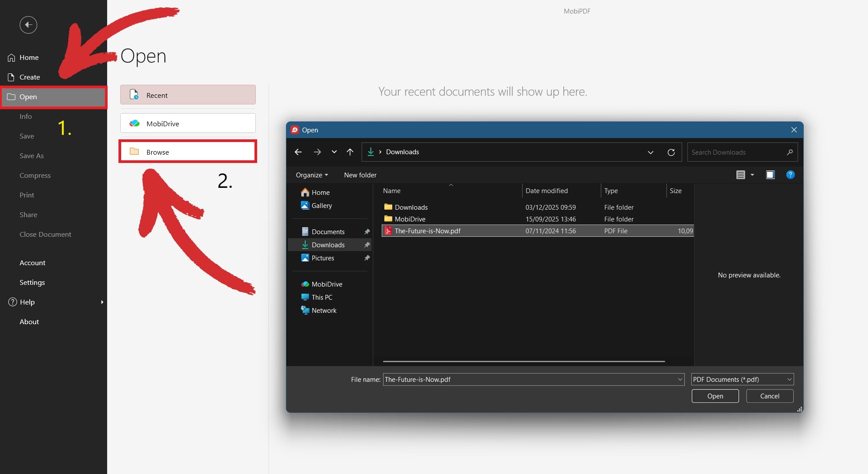
Task: Unpin Downloads from quick access
Action: coord(366,245)
